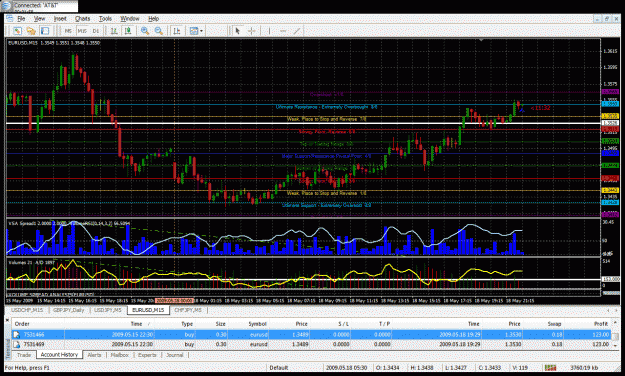This screenshot has height=376, width=625.
Task: Select the Trendline drawing tool
Action: (297, 31)
